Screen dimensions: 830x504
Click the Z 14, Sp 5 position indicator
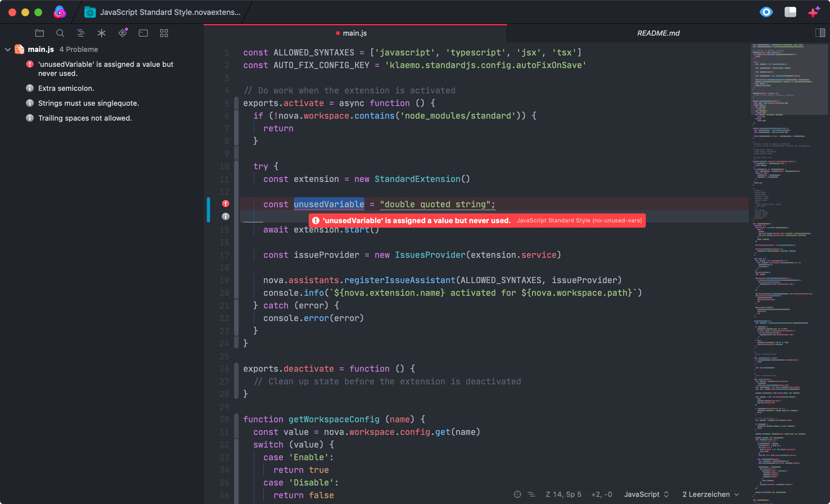[x=563, y=494]
